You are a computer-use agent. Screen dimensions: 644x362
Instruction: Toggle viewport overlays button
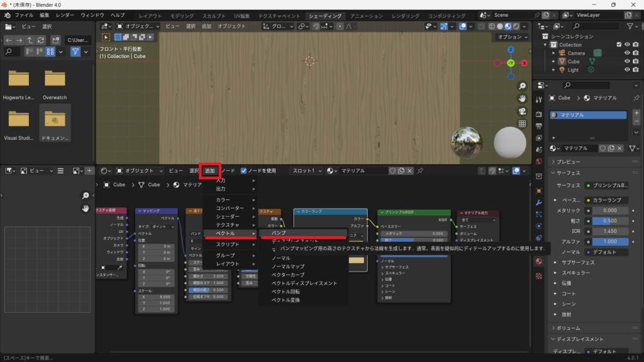click(x=463, y=26)
